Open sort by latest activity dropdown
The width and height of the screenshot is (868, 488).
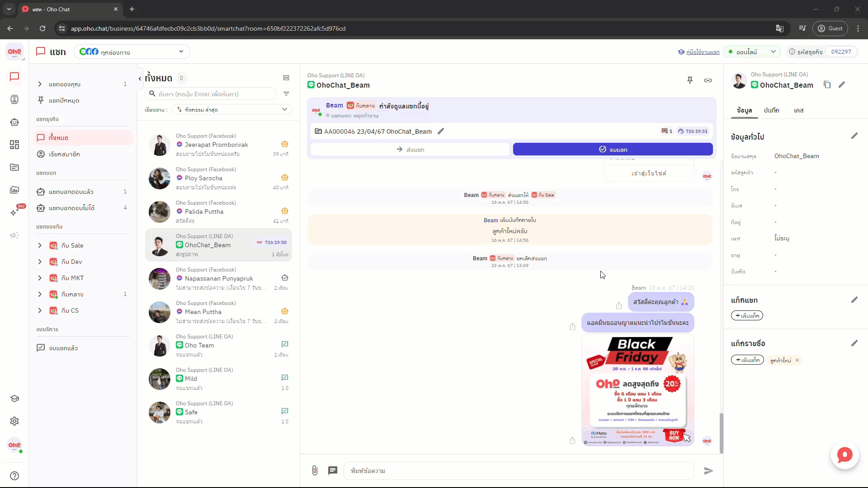[232, 109]
